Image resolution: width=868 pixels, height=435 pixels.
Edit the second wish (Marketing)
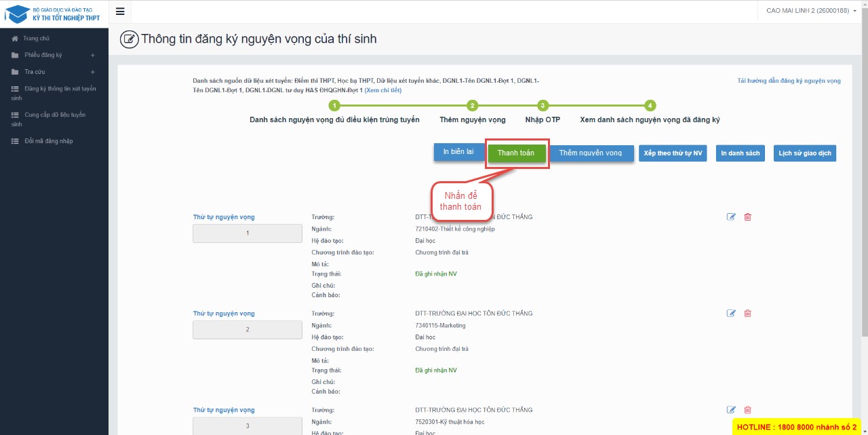(x=731, y=314)
